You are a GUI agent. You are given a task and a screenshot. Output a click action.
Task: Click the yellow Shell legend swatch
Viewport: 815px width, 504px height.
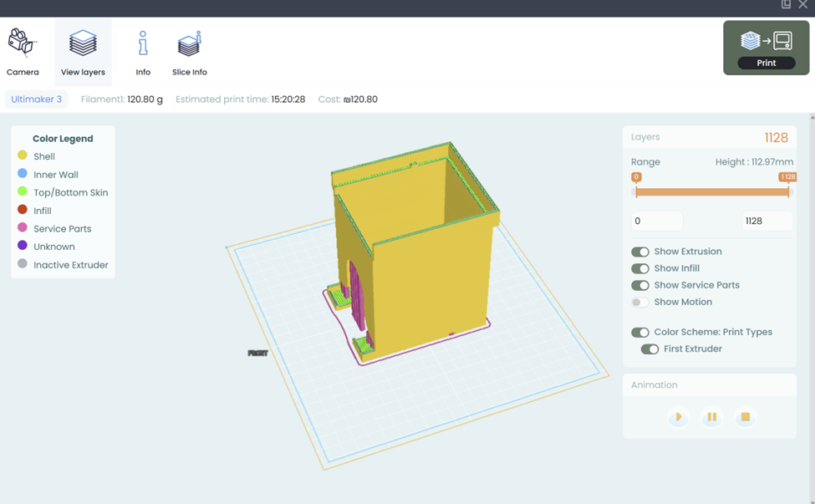coord(23,155)
